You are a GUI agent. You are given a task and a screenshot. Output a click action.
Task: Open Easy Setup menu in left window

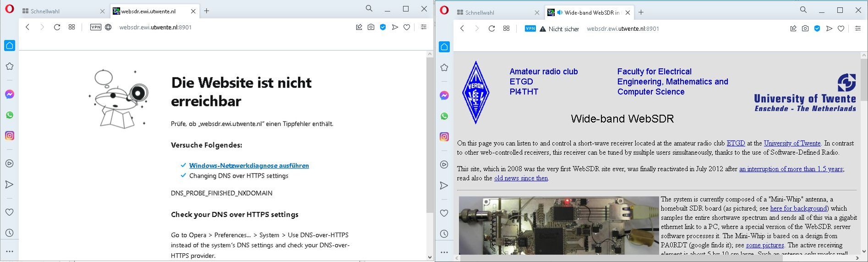pos(424,27)
